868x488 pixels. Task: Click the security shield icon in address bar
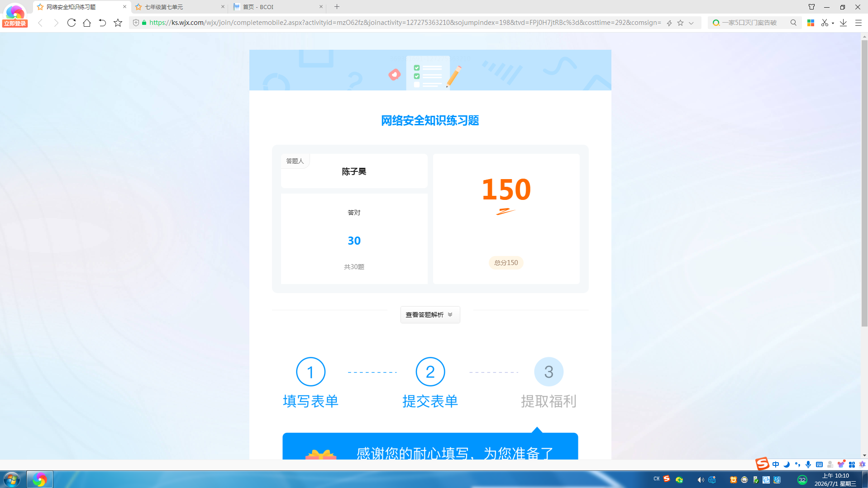136,23
